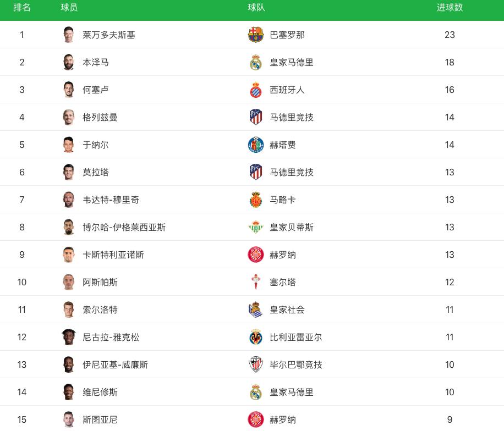Click the 排名 column header
The height and width of the screenshot is (431, 504).
coord(22,8)
